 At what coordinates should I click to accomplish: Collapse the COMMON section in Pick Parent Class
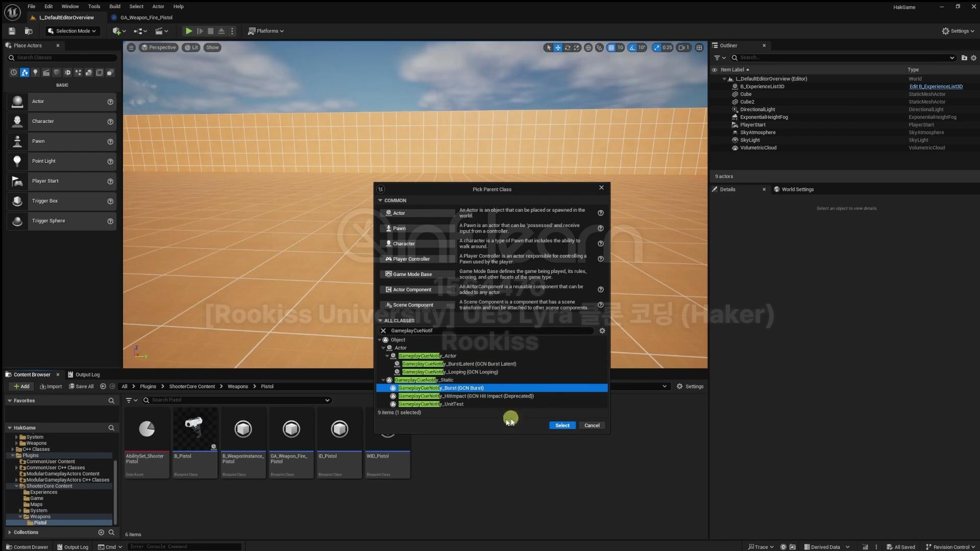click(380, 201)
